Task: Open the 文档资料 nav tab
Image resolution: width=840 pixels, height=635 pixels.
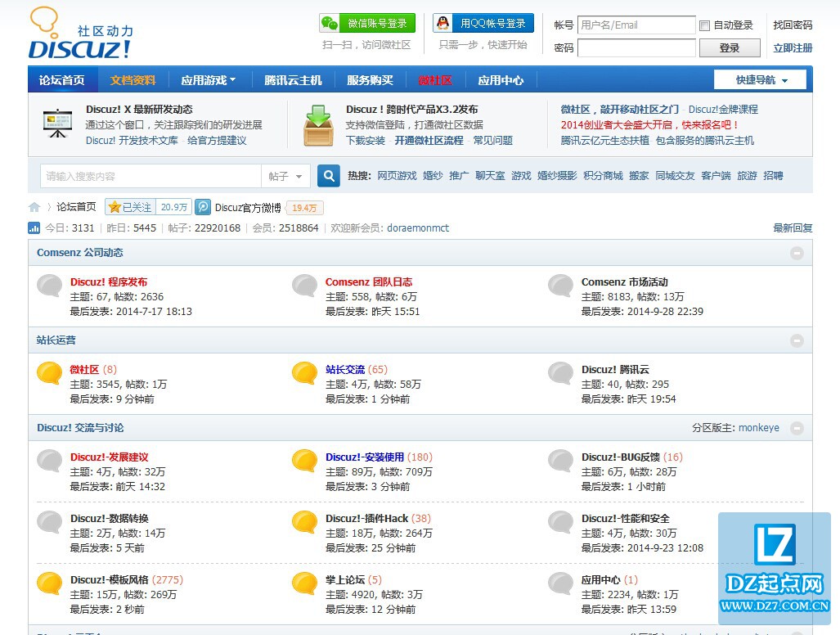Action: pyautogui.click(x=133, y=80)
